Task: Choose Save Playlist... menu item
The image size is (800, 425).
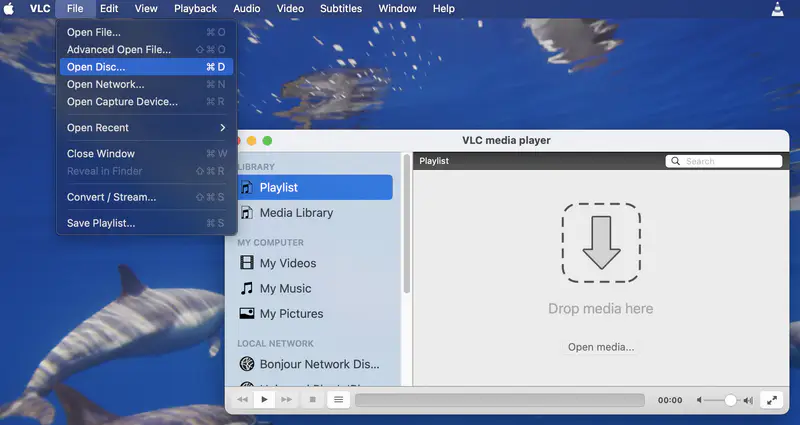Action: 146,223
